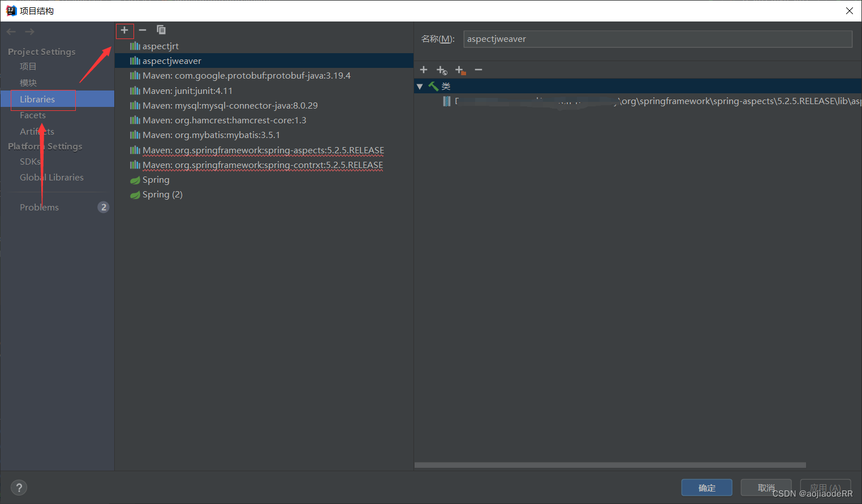Click the 确定 confirmation button

point(706,487)
